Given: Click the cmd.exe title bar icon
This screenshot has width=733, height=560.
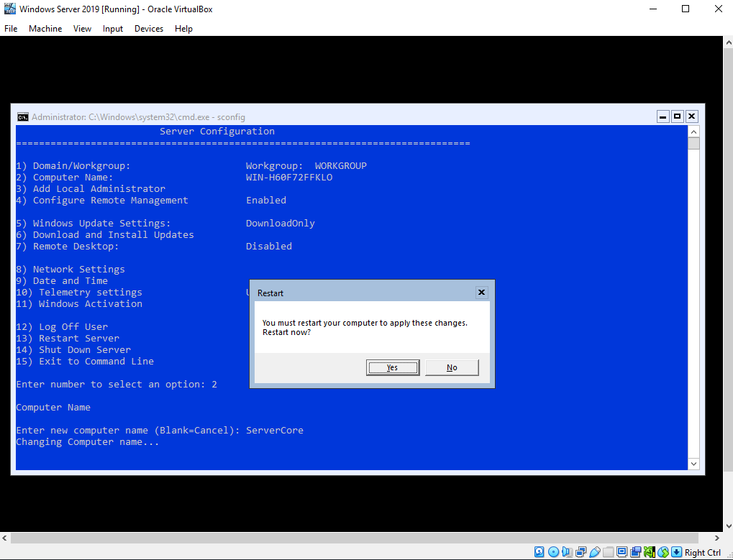Looking at the screenshot, I should 23,116.
